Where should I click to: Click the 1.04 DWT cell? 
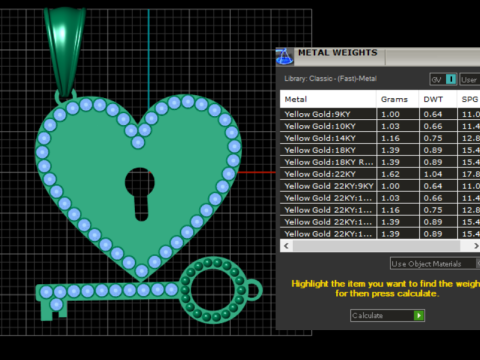tap(438, 174)
